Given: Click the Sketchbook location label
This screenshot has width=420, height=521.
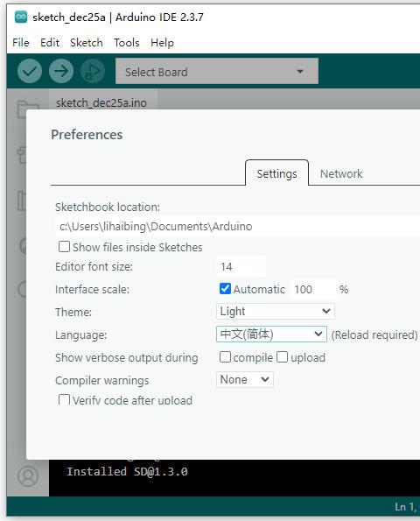Looking at the screenshot, I should click(x=108, y=207).
